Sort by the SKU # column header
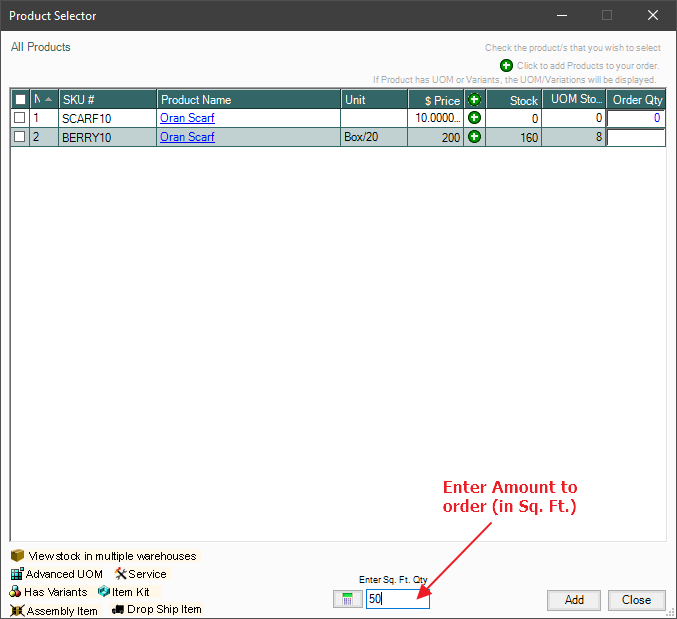The height and width of the screenshot is (619, 677). 107,100
